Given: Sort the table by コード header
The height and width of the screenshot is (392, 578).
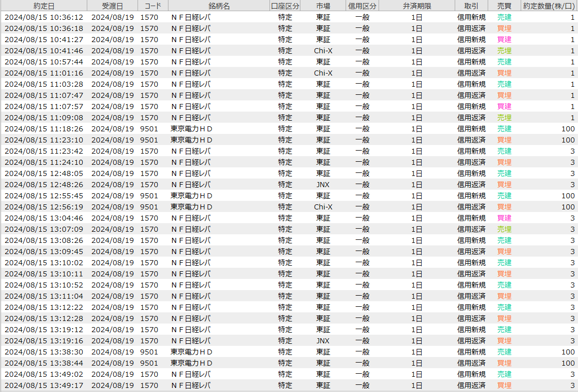Looking at the screenshot, I should point(153,6).
